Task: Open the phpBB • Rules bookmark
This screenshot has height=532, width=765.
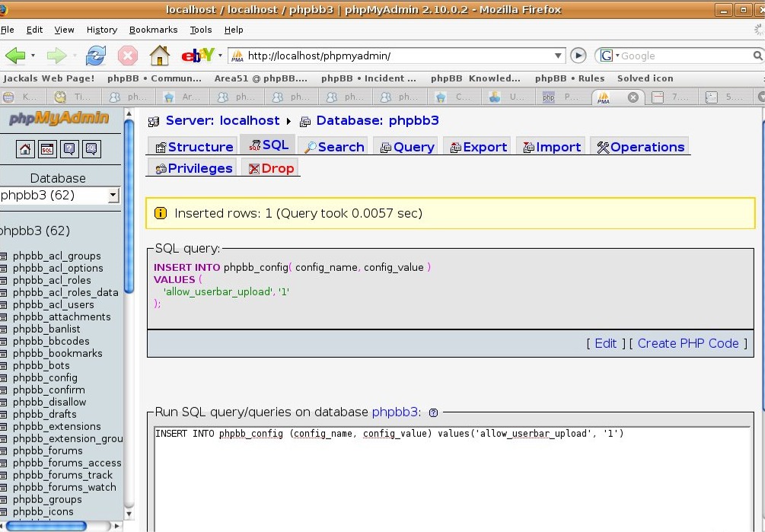Action: (569, 78)
